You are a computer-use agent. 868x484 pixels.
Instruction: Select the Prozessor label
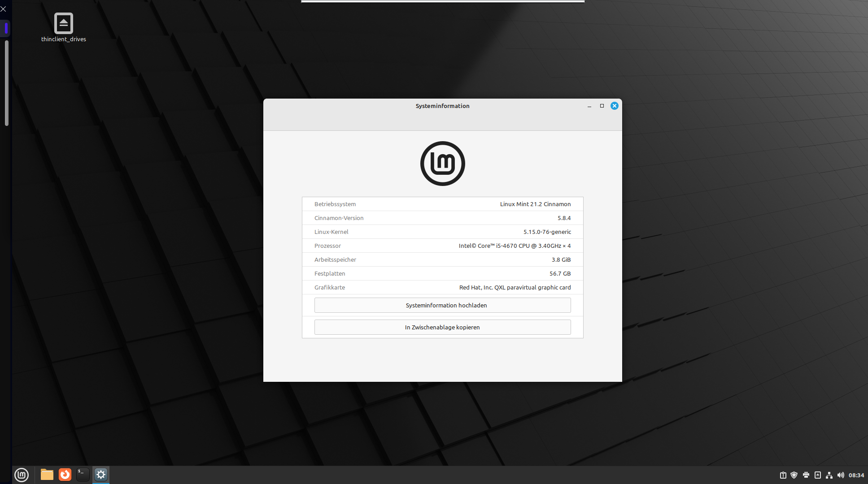[x=327, y=246]
